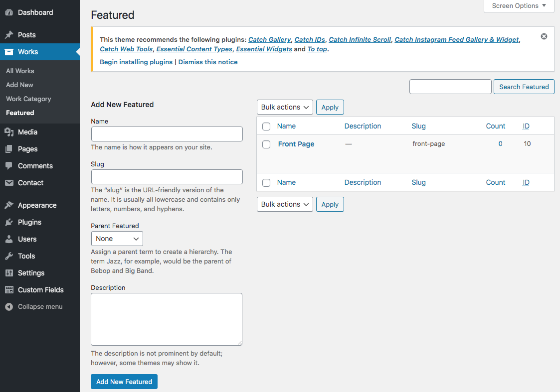Click the Users person icon
560x392 pixels.
coord(9,239)
